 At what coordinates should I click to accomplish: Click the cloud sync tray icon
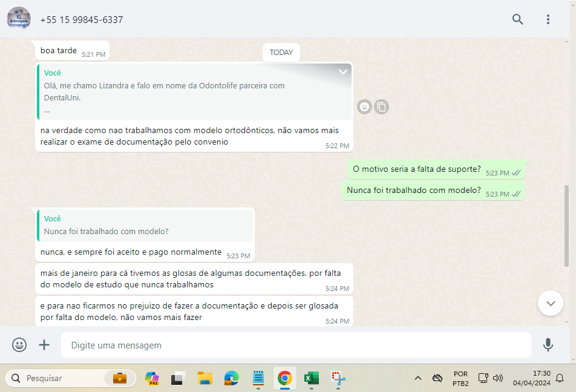(x=437, y=378)
